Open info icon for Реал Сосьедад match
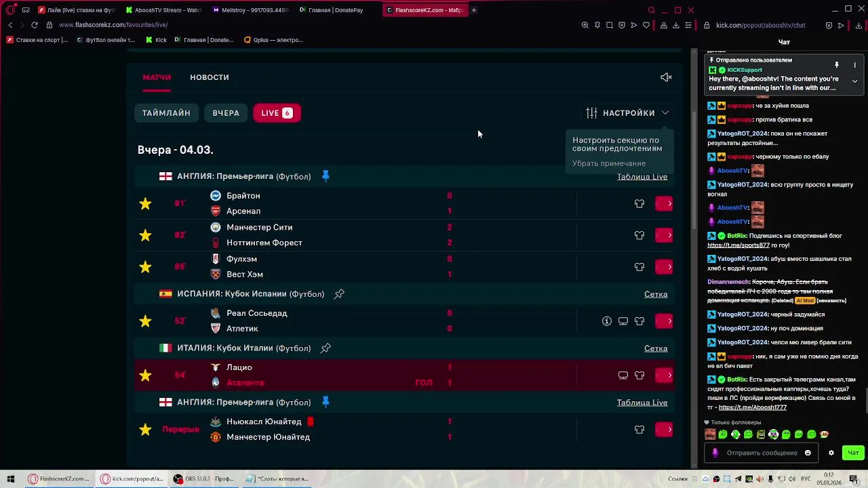This screenshot has height=488, width=868. 607,321
